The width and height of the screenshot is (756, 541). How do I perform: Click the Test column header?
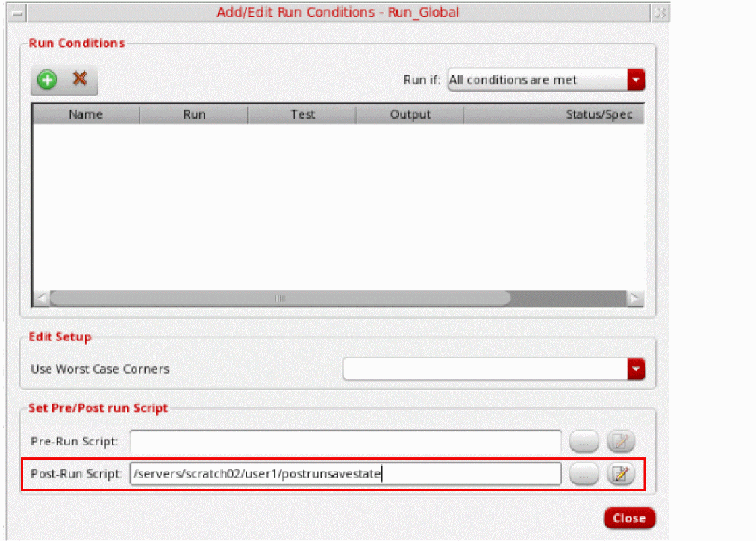tap(302, 114)
